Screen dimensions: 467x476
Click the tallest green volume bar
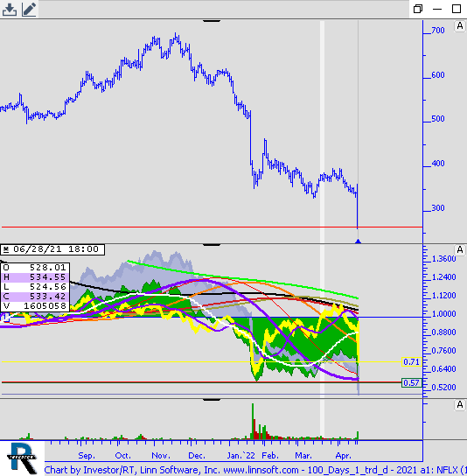click(253, 422)
